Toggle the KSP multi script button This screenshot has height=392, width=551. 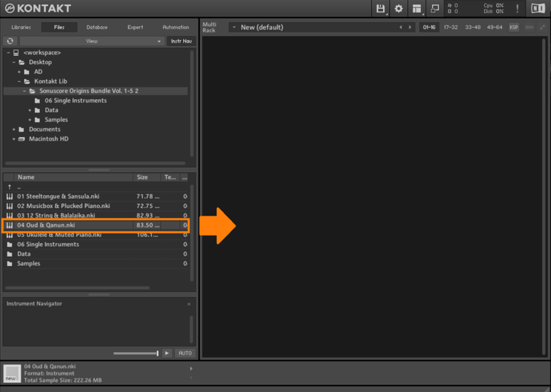[514, 28]
